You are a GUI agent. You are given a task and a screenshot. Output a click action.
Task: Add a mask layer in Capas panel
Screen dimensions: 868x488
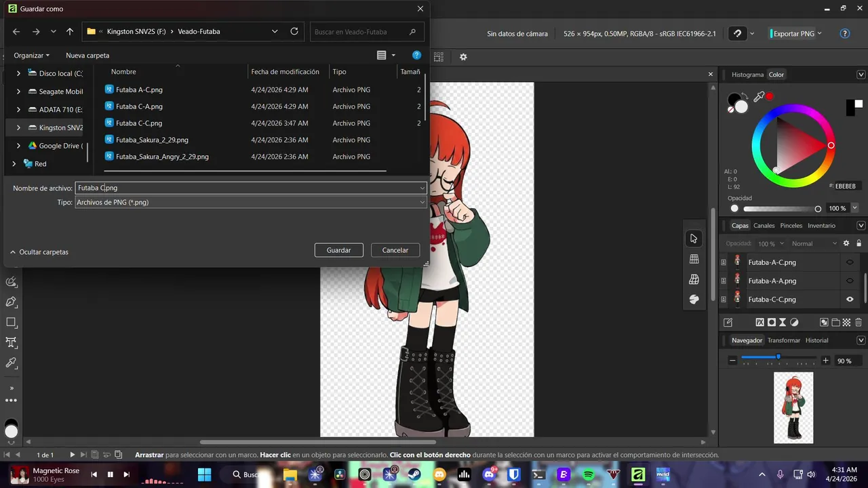tap(771, 323)
